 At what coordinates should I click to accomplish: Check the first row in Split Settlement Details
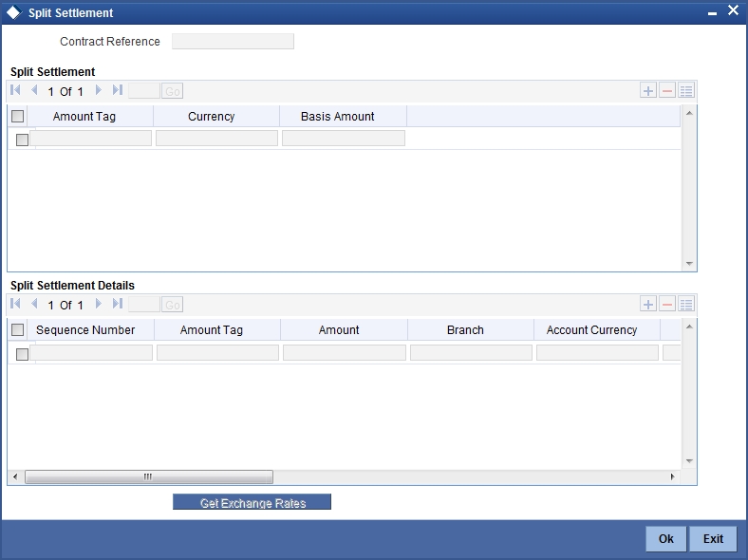[22, 354]
